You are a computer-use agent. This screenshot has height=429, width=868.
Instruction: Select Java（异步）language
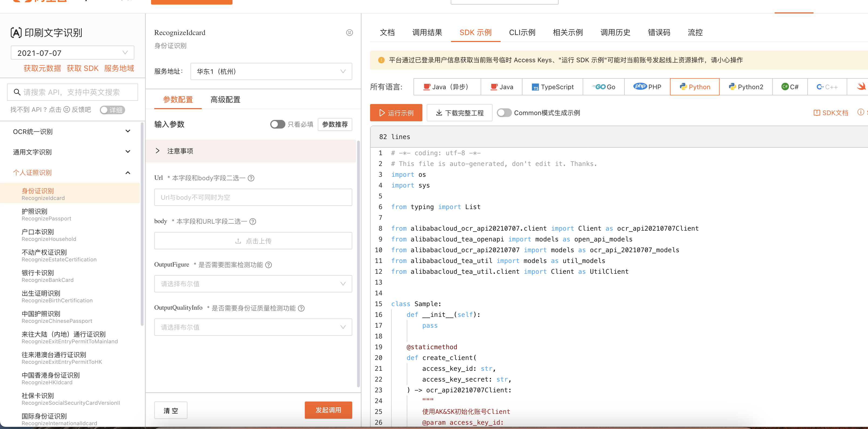[x=447, y=87]
